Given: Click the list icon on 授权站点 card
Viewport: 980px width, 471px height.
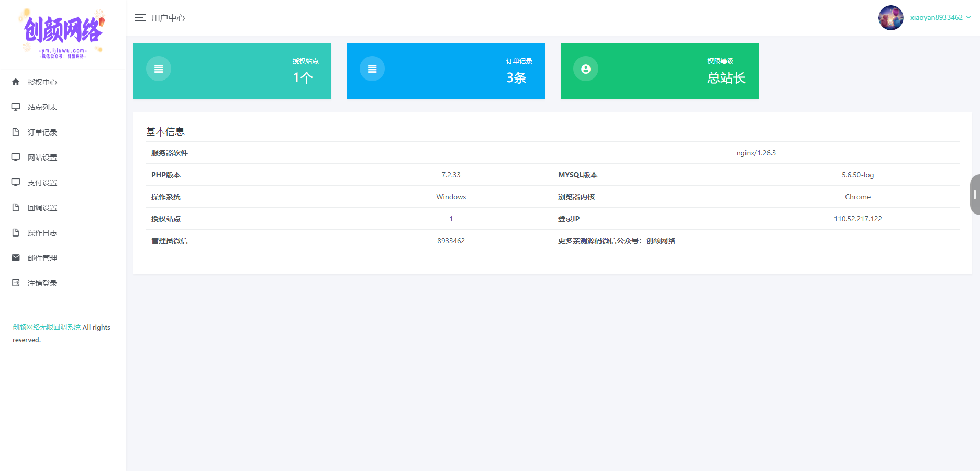Looking at the screenshot, I should 159,69.
